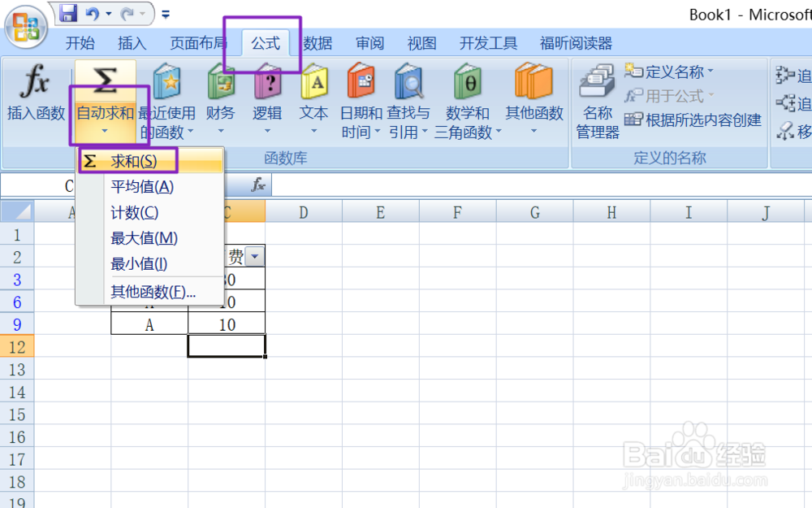Select the 数学和三角函数 icon
Image resolution: width=812 pixels, height=508 pixels.
[467, 100]
